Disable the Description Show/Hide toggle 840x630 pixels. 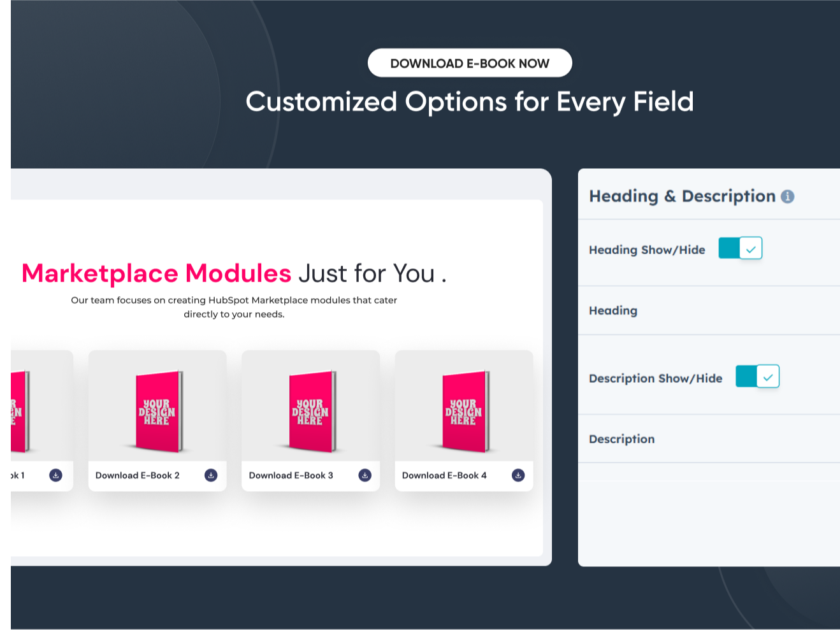pos(757,376)
